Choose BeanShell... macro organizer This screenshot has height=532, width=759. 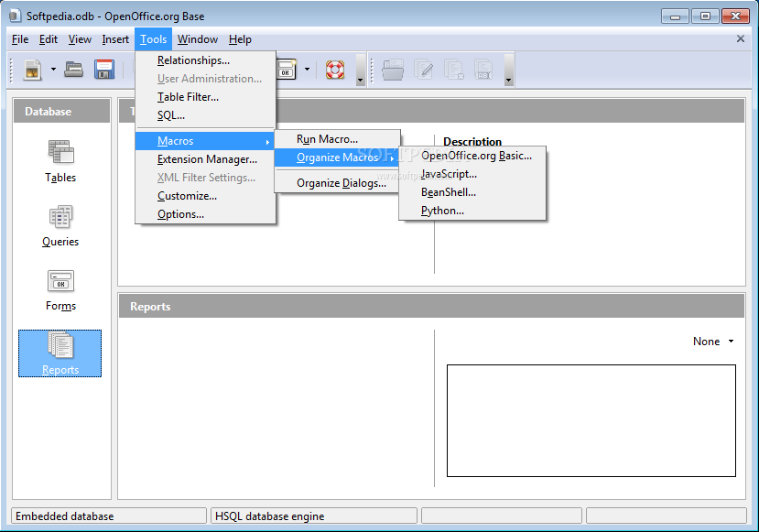(472, 192)
